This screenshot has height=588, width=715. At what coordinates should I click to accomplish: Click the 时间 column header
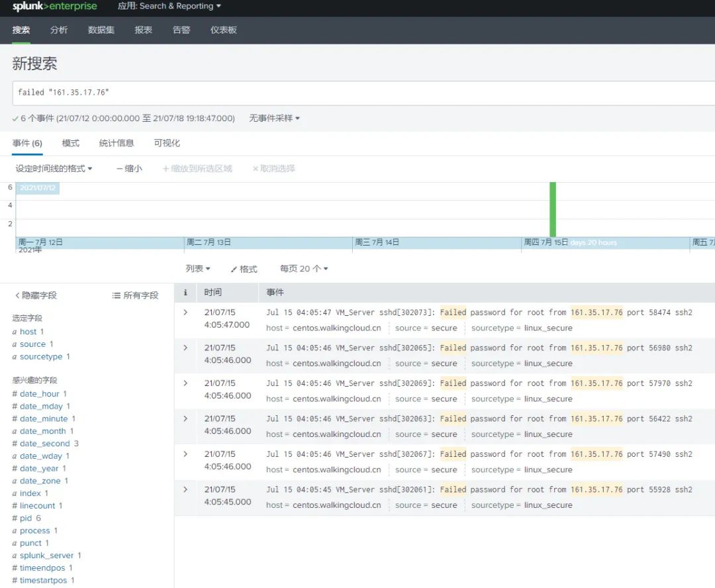point(213,293)
